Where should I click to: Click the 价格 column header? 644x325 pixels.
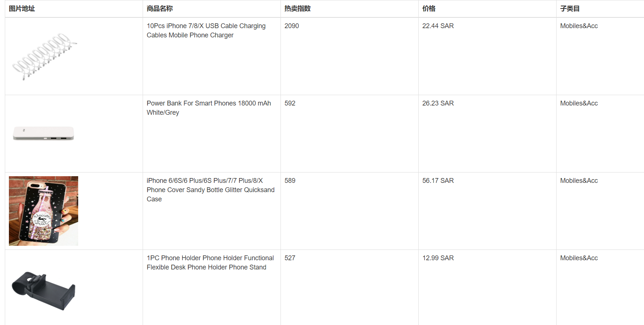pos(429,9)
